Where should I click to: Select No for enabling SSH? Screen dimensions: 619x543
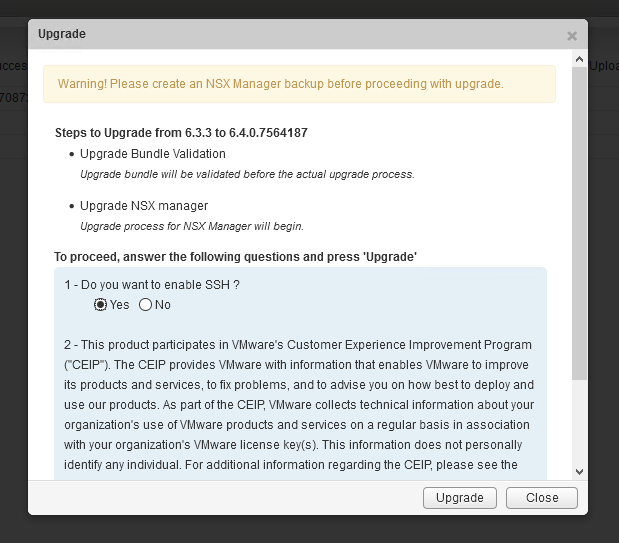tap(145, 304)
